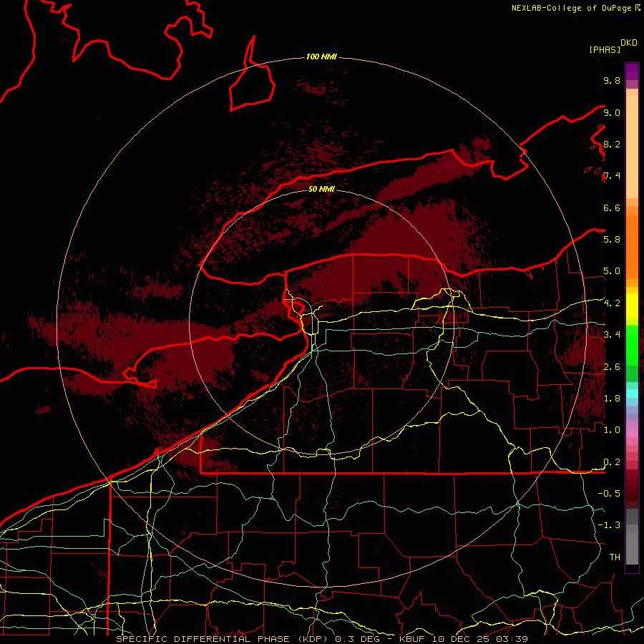
Task: Click the cyan segment of the color scale
Action: point(632,394)
